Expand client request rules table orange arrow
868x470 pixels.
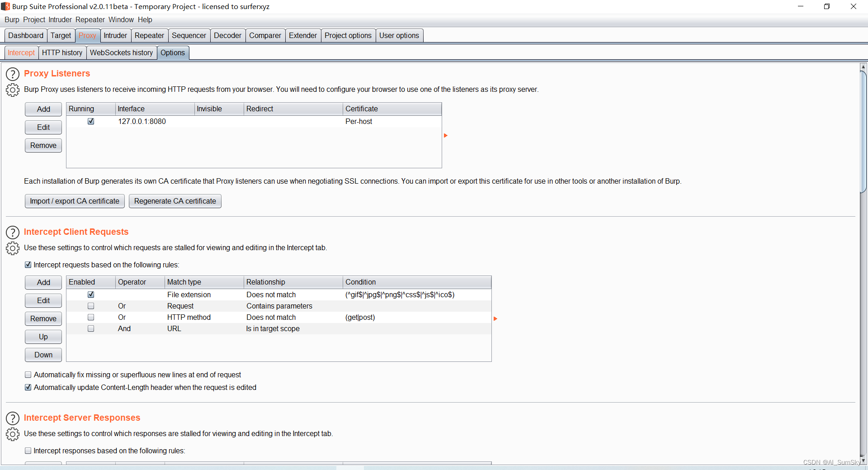click(495, 318)
